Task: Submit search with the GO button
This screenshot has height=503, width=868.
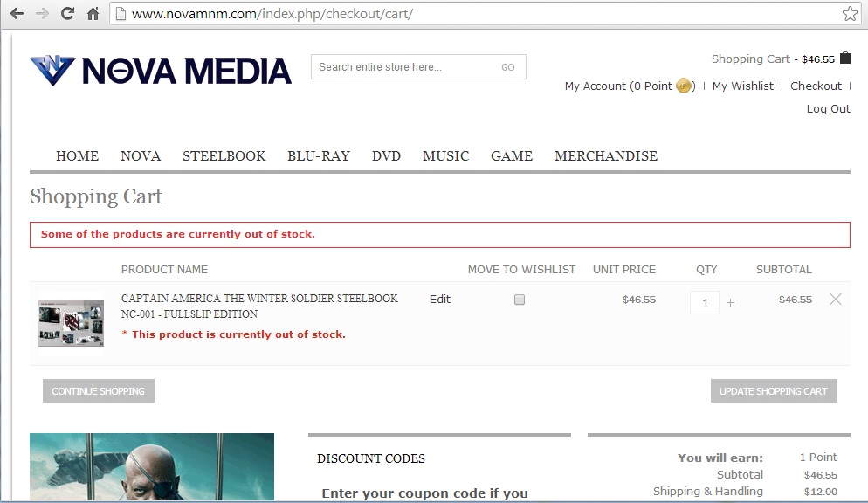Action: pyautogui.click(x=507, y=67)
